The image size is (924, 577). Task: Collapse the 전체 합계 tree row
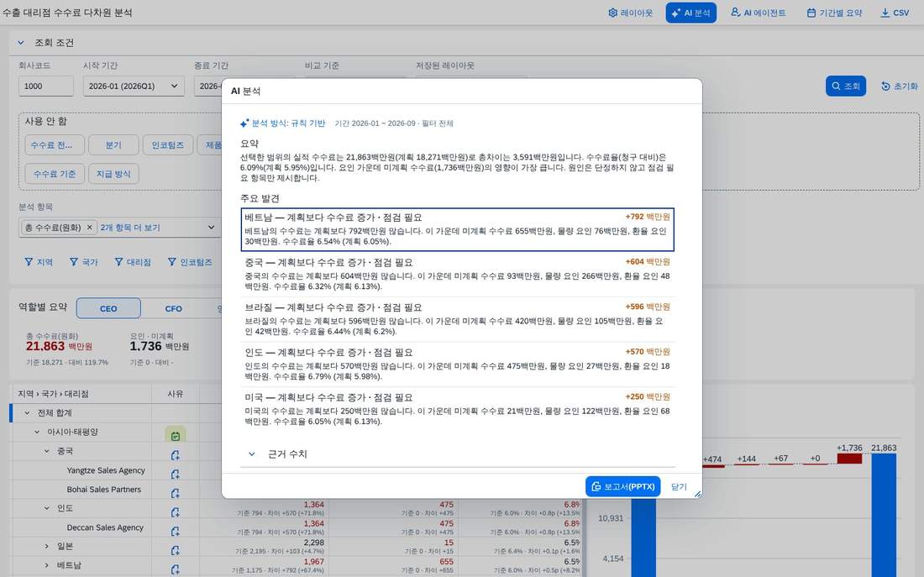27,413
